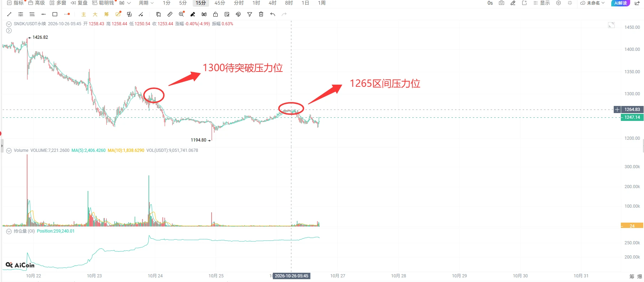Expand the 周期 period dropdown
644x282 pixels.
point(146,3)
